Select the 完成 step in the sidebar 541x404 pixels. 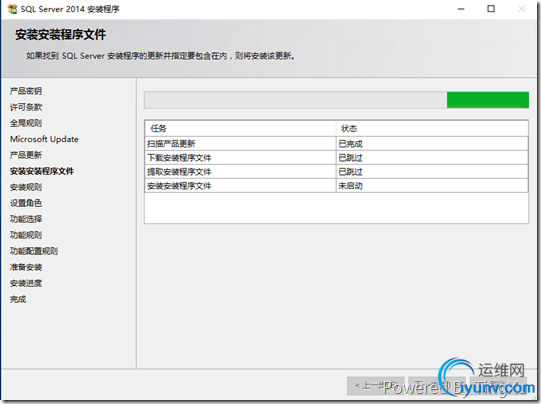tap(18, 299)
